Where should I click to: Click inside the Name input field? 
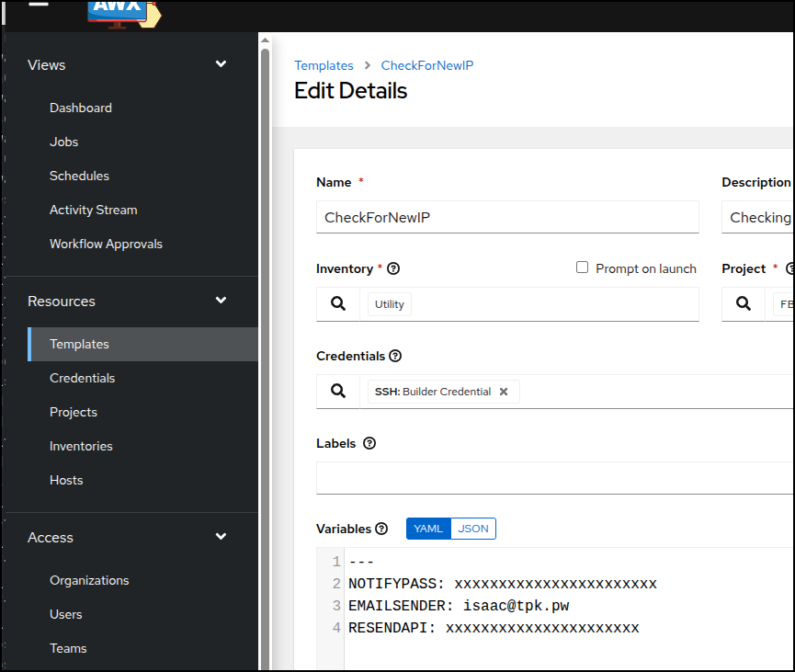(507, 217)
